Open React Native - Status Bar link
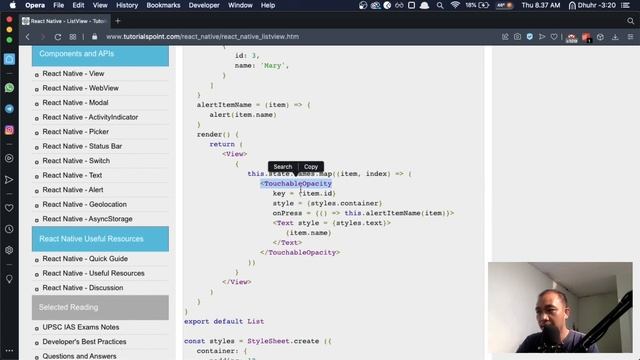This screenshot has height=360, width=640. pyautogui.click(x=82, y=146)
